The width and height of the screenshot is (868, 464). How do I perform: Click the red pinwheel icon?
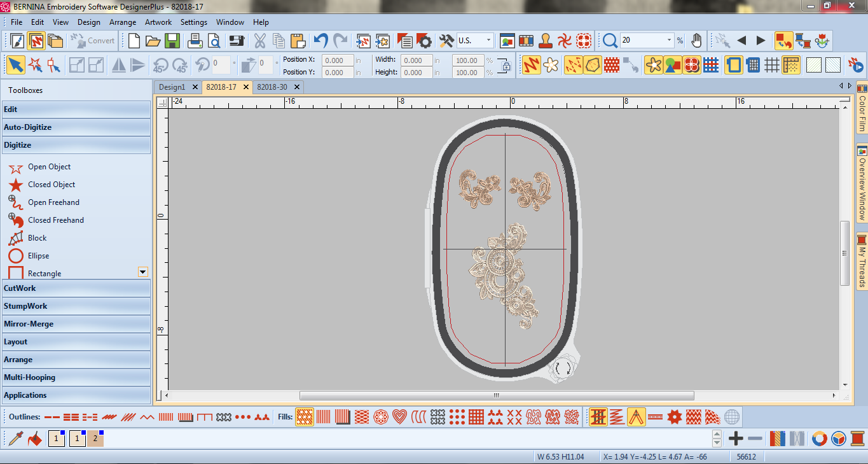(x=564, y=41)
